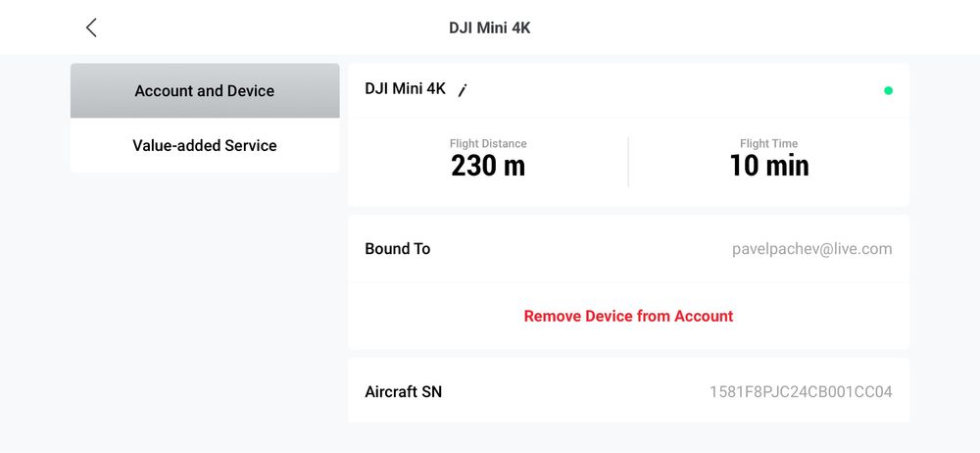Select the aircraft serial number value

coord(801,392)
